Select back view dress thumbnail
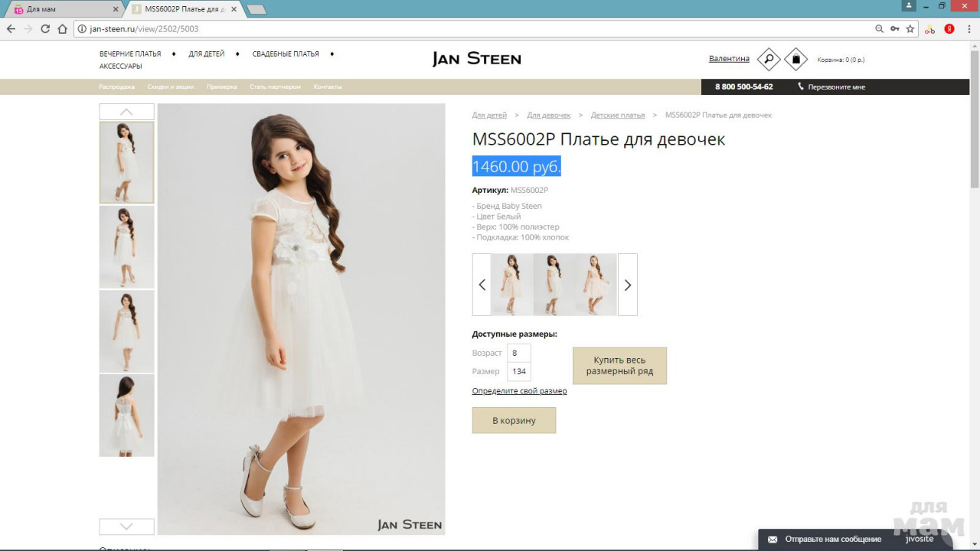Image resolution: width=980 pixels, height=551 pixels. 126,416
